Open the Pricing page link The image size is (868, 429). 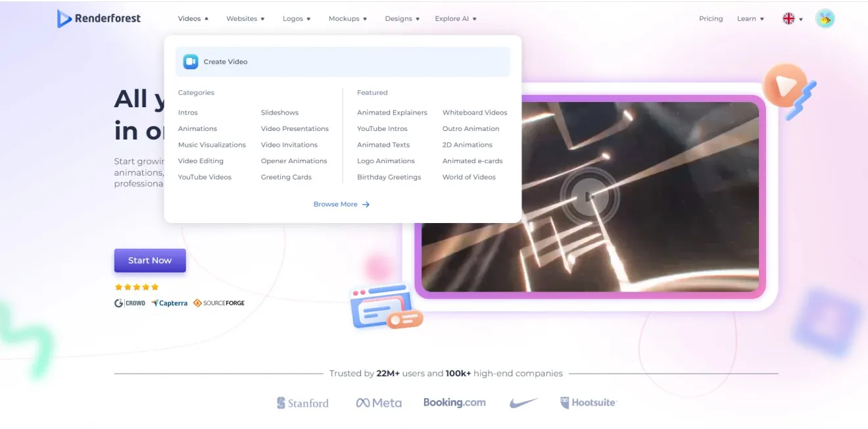[711, 18]
